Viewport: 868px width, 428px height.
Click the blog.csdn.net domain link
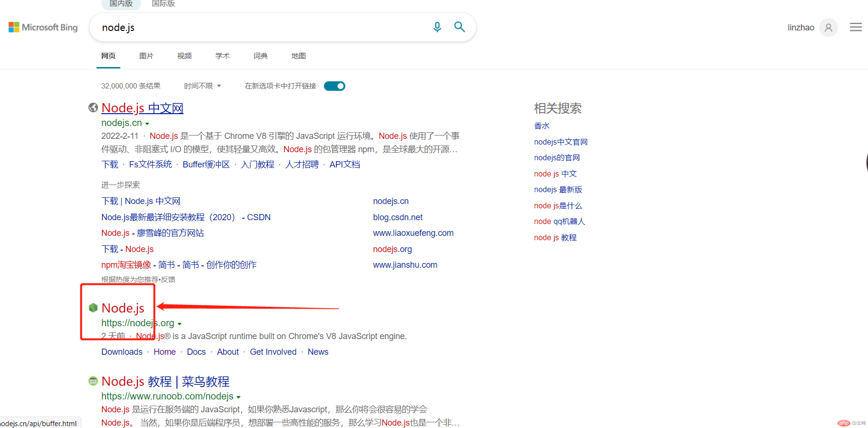(398, 217)
